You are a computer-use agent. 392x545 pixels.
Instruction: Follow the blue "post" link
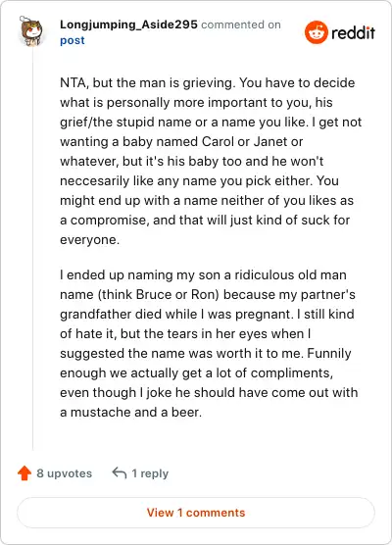(x=73, y=40)
